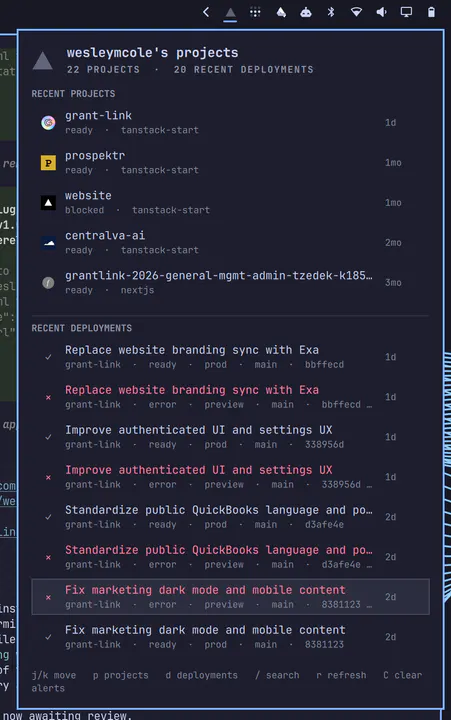Screen dimensions: 451x720
Task: Click the 'r refresh' shortcut hint
Action: point(341,675)
